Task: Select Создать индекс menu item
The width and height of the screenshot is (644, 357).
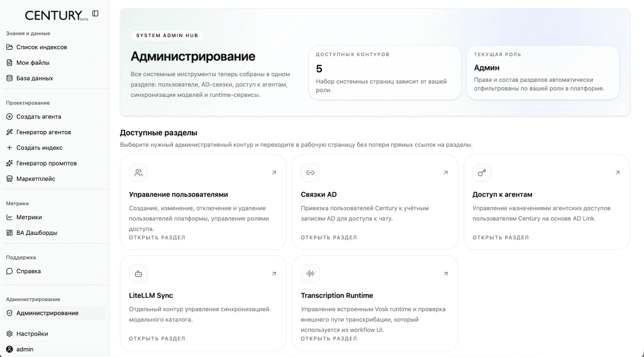Action: [x=54, y=148]
